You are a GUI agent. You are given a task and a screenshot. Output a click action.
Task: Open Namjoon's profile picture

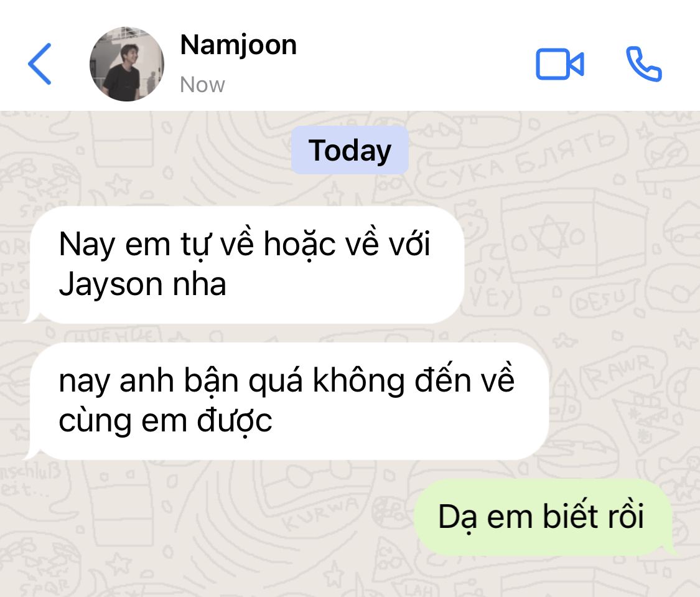[127, 64]
